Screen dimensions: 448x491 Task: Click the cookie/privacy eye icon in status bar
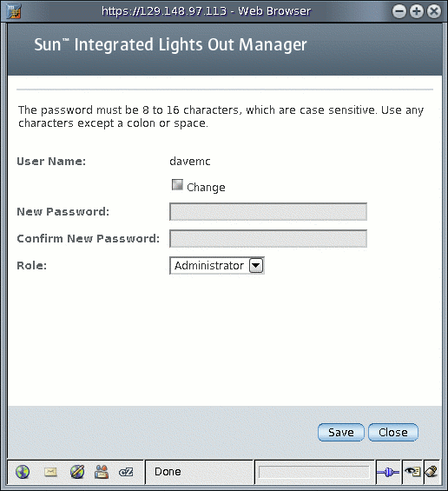coord(412,472)
